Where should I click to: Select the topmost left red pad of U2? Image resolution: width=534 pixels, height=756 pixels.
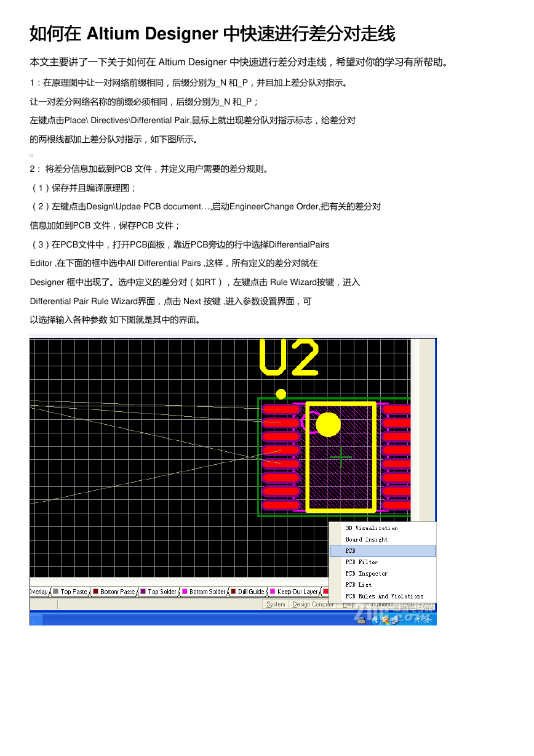281,409
